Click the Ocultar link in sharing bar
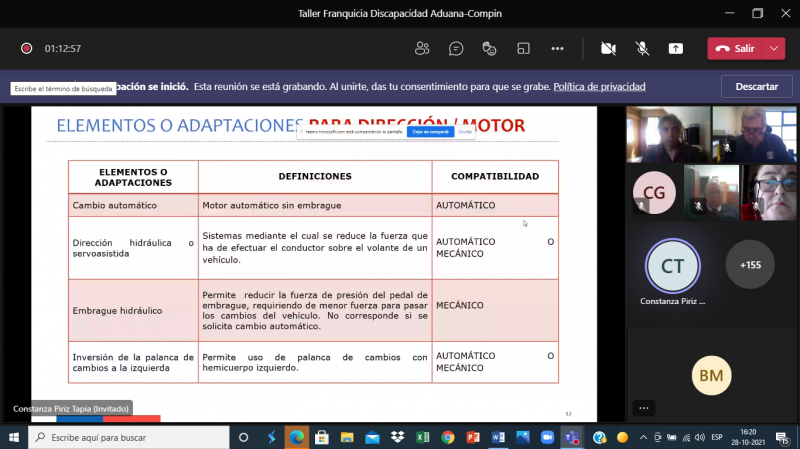The image size is (800, 449). [465, 132]
